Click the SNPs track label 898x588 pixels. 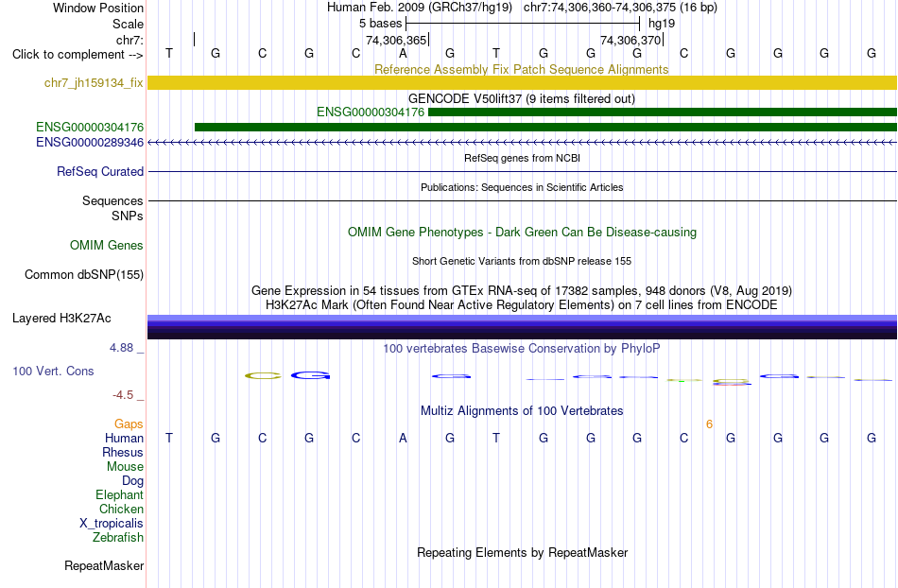tap(128, 216)
